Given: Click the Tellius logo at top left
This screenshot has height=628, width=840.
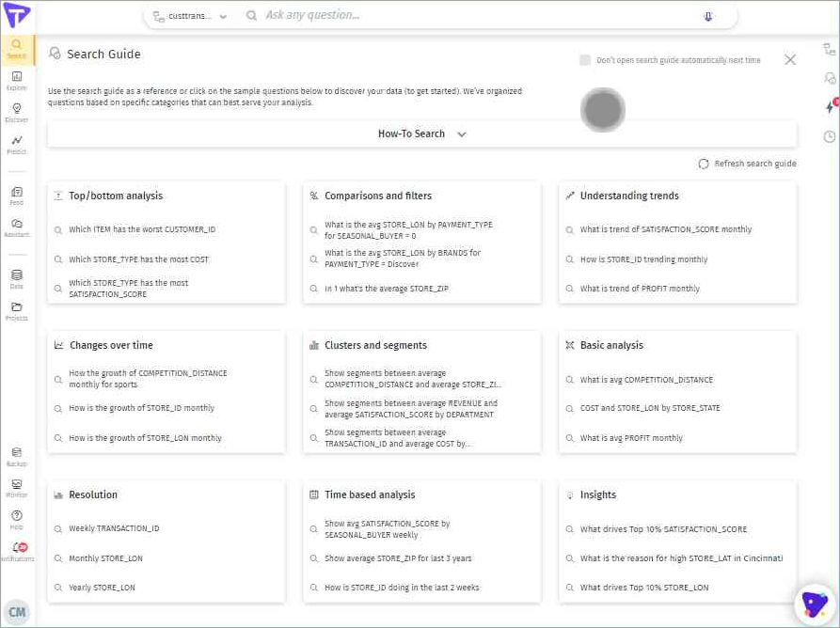Looking at the screenshot, I should tap(17, 14).
